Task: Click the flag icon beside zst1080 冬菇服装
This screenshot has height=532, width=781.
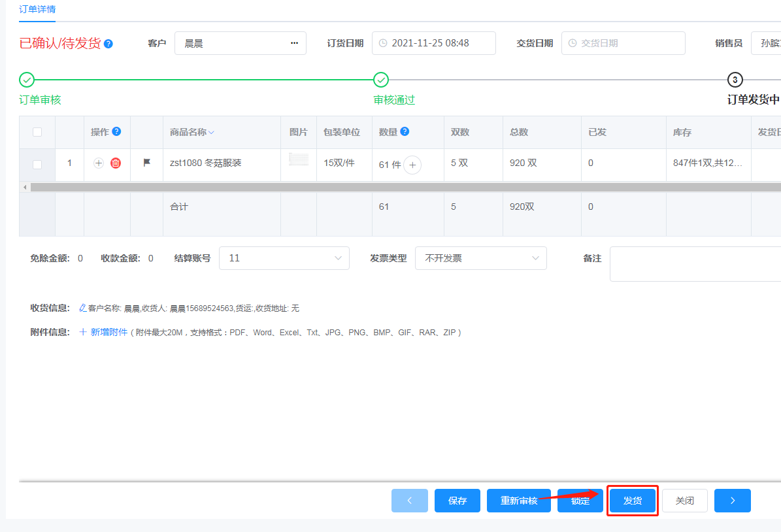Action: pyautogui.click(x=147, y=163)
